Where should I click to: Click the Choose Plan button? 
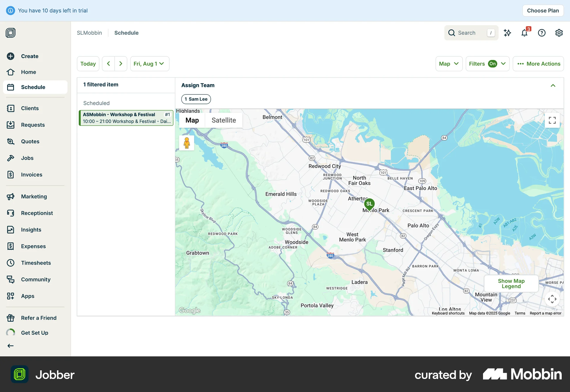click(543, 10)
